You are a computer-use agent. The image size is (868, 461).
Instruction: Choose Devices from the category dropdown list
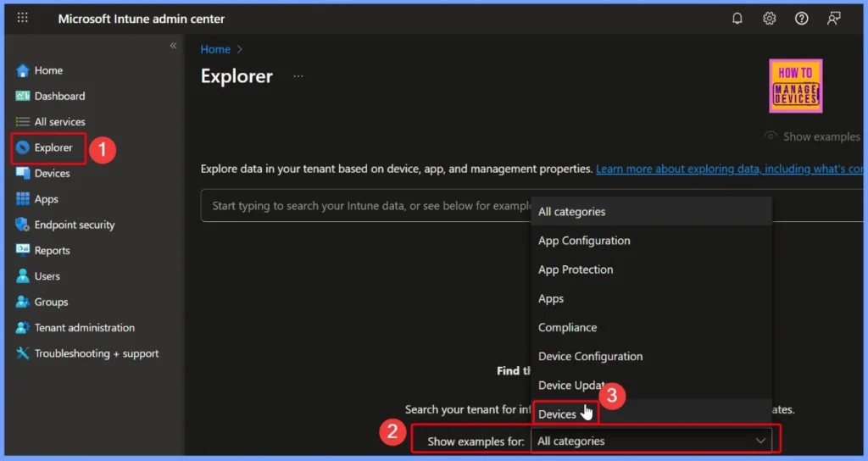point(652,414)
